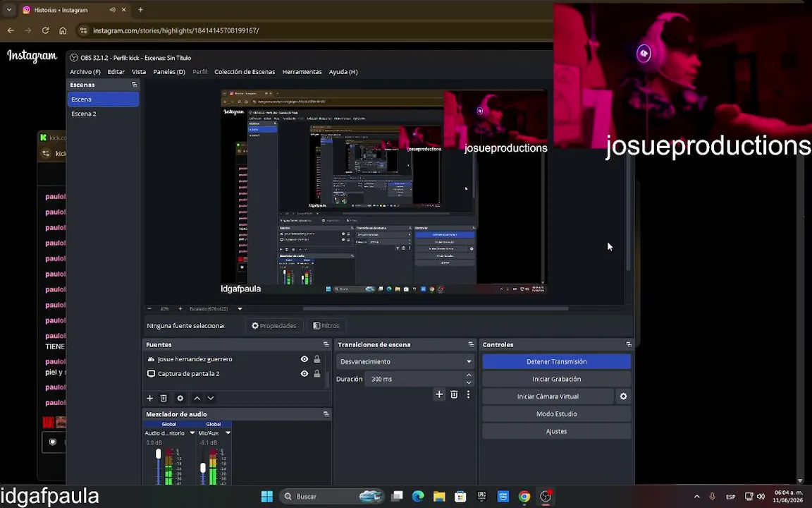
Task: Open browser tab list dropdown
Action: click(x=8, y=10)
